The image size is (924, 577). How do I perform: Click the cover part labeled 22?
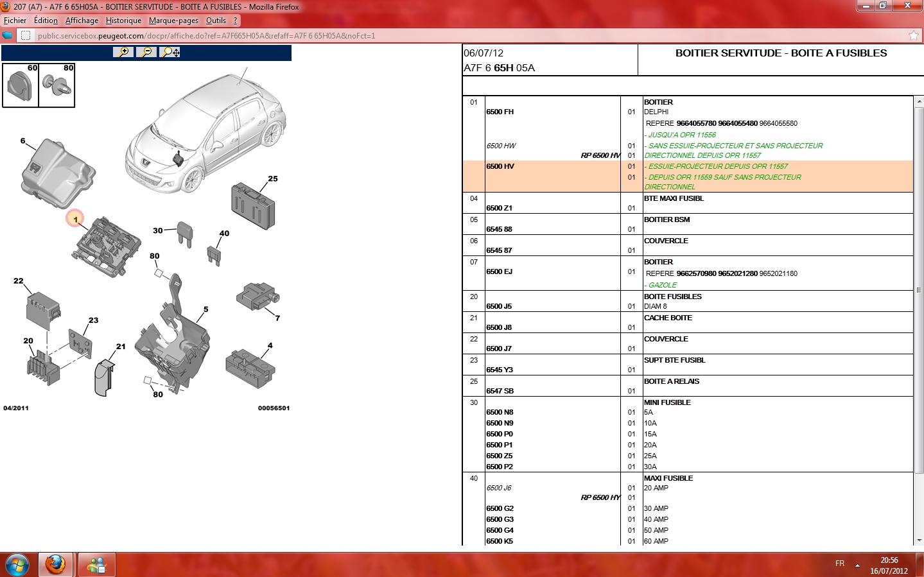click(43, 311)
